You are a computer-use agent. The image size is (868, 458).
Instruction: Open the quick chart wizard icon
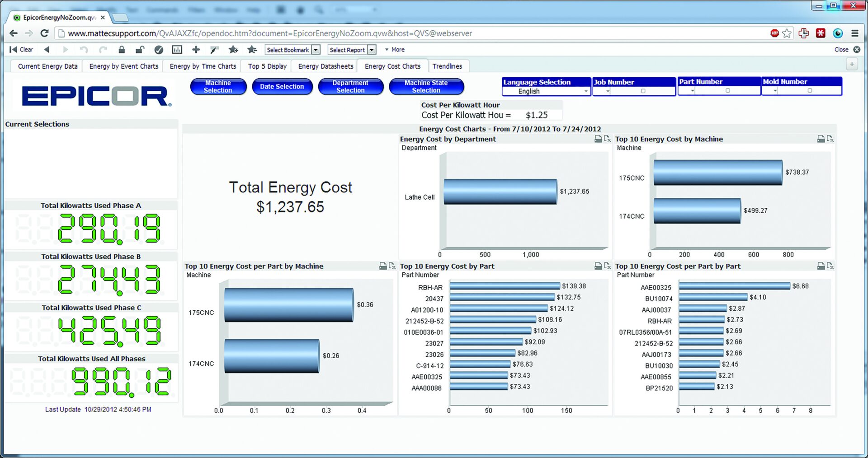pos(177,50)
